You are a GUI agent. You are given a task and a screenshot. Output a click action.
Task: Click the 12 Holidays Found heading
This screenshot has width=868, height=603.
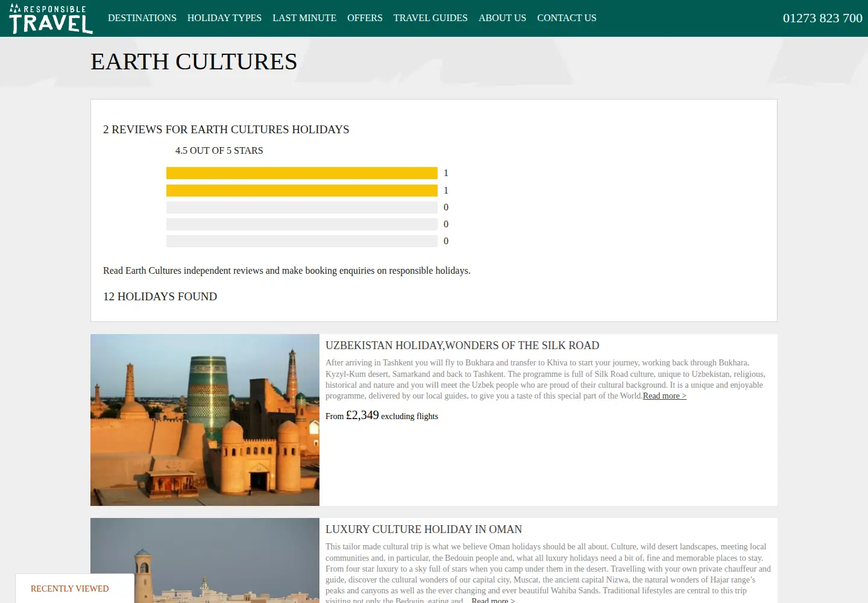(x=160, y=297)
